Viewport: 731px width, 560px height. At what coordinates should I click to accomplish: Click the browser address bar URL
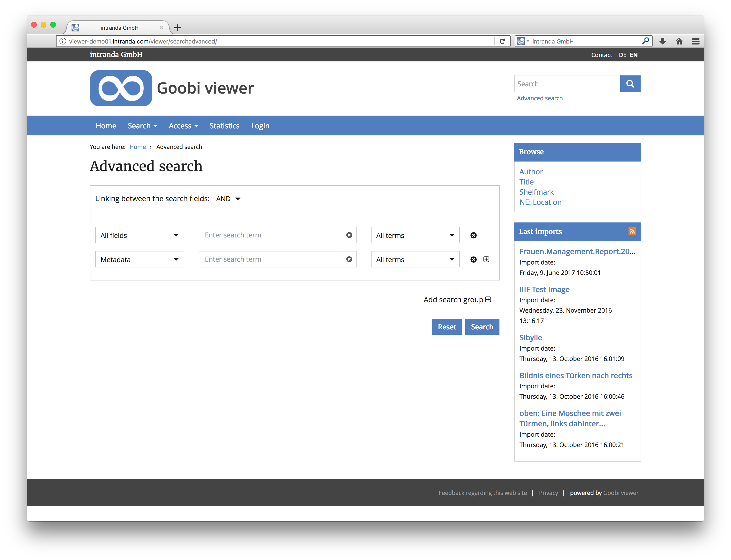click(143, 41)
